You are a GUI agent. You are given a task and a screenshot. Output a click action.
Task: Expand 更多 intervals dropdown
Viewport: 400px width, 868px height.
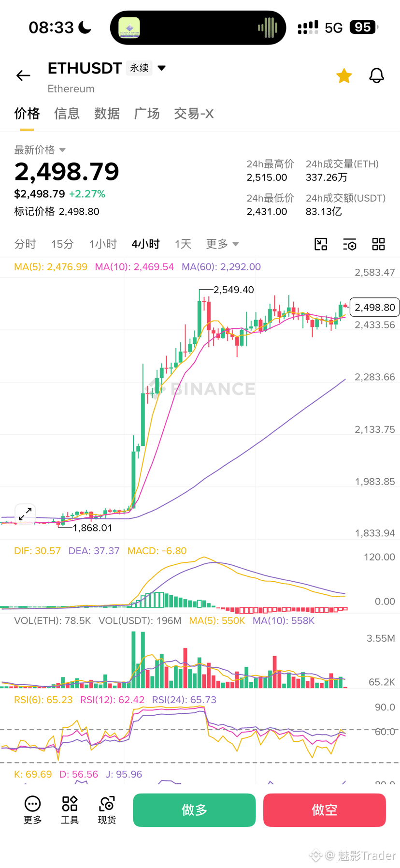pyautogui.click(x=222, y=244)
